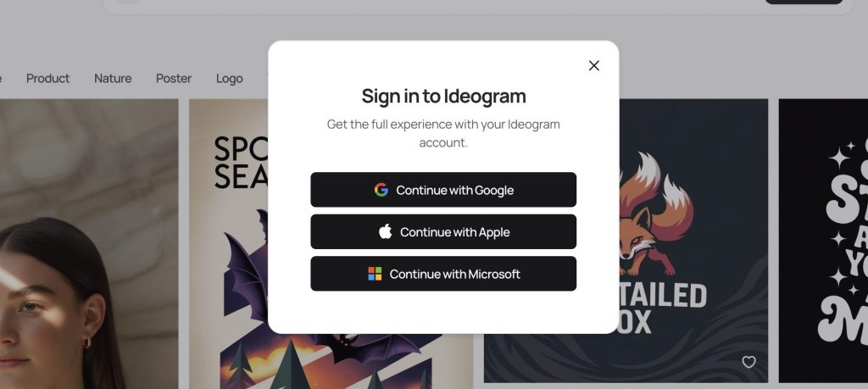Switch to the Nature category tab
Screen dimensions: 868x389
tap(113, 79)
